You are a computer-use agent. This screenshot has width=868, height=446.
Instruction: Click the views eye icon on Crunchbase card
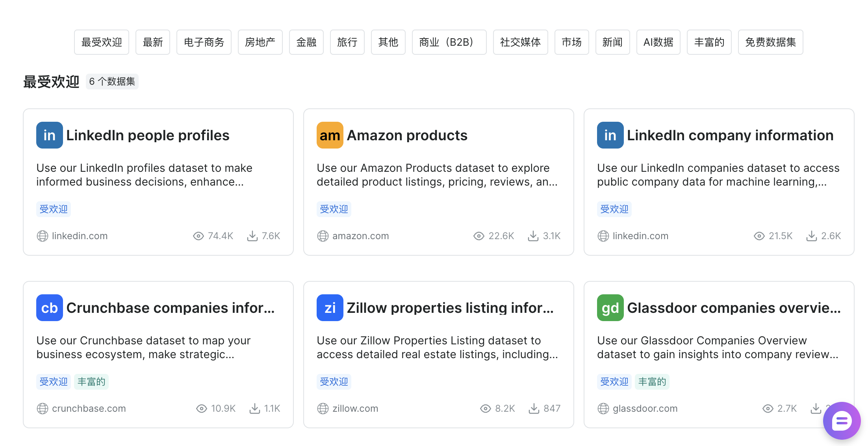tap(202, 408)
